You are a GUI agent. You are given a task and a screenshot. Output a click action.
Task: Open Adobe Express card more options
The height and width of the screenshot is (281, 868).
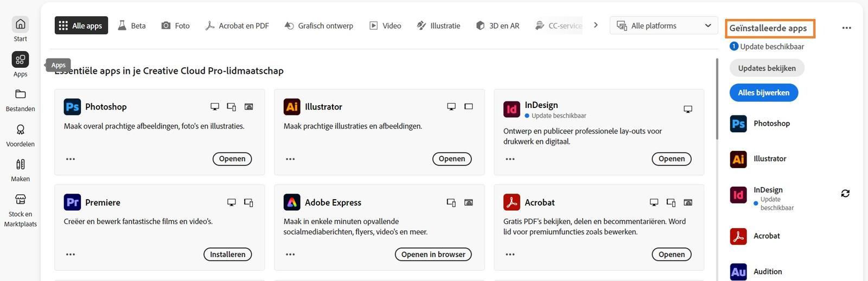click(x=290, y=254)
